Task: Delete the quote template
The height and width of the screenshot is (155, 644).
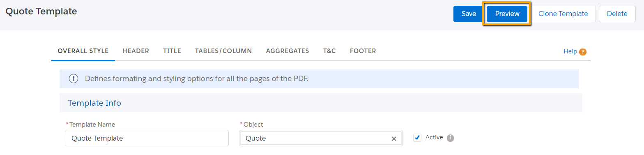Action: pyautogui.click(x=617, y=14)
